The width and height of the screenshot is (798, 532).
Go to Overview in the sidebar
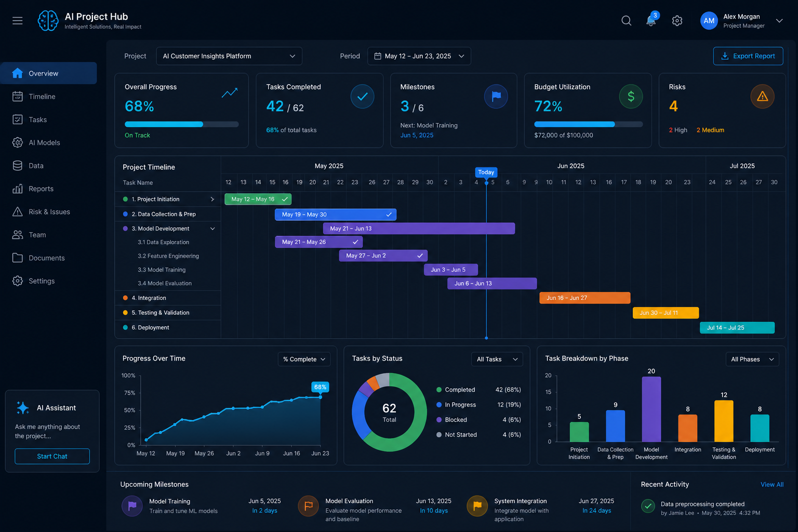click(48, 73)
